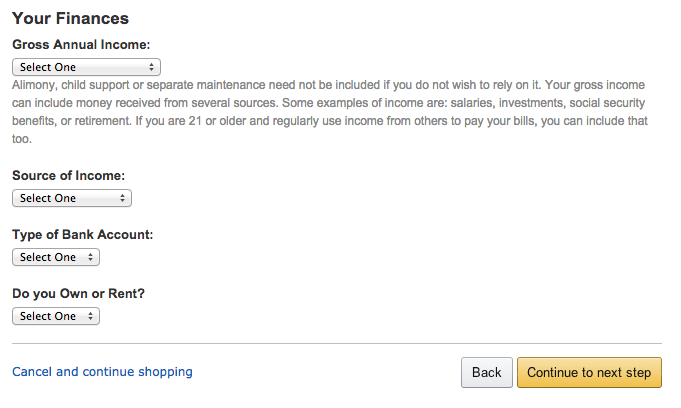Continue to next step

pos(589,373)
